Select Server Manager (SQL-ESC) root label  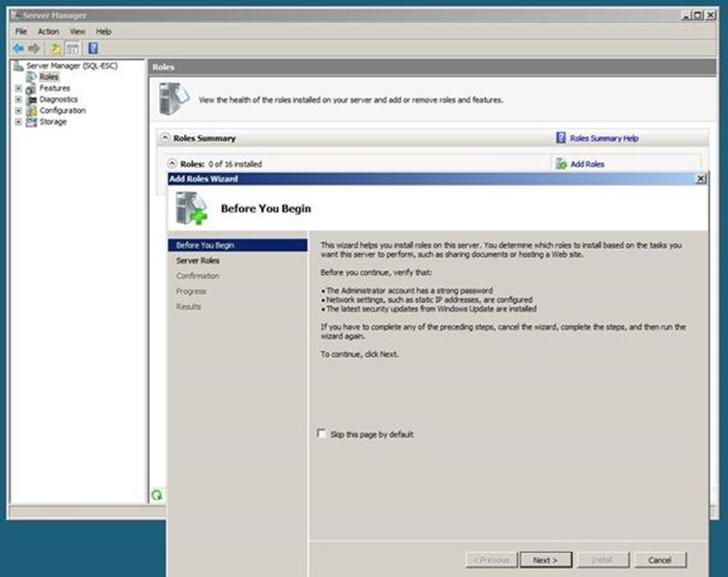coord(72,66)
